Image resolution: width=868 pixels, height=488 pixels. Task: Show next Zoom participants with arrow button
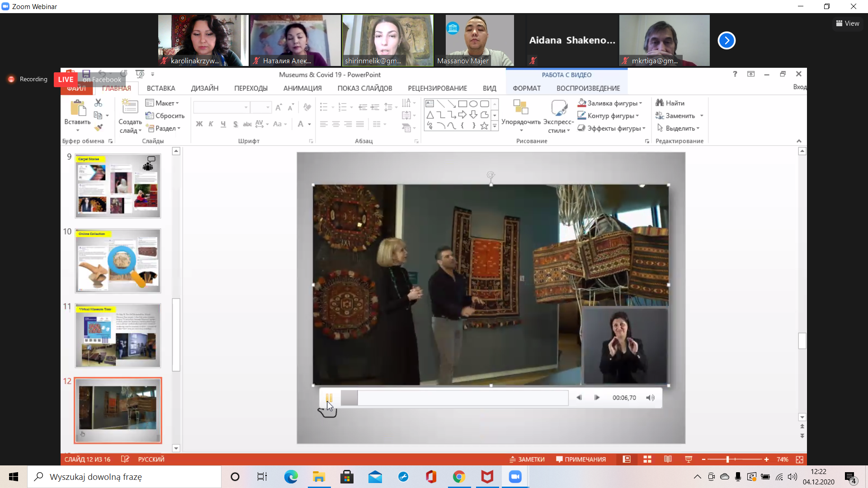[x=726, y=40]
